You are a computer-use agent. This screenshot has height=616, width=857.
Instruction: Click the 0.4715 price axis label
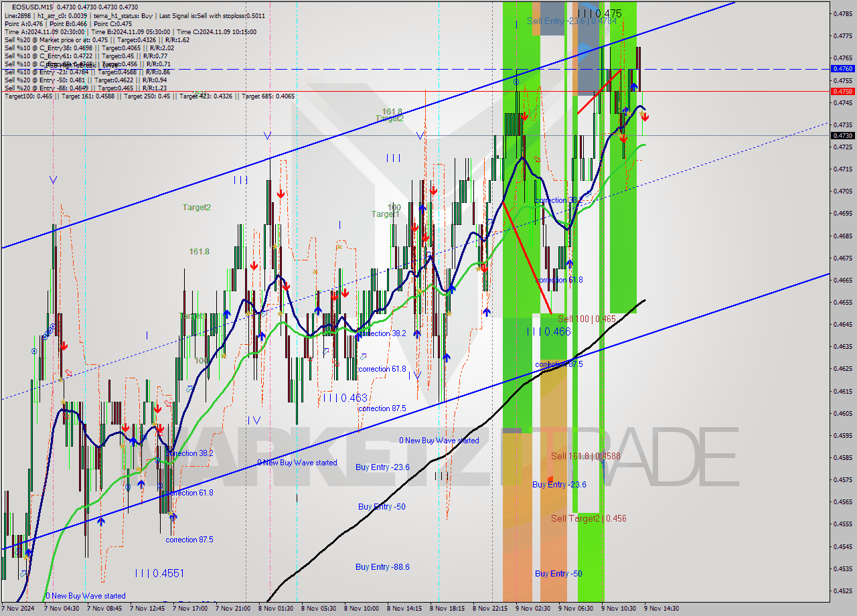pyautogui.click(x=842, y=169)
